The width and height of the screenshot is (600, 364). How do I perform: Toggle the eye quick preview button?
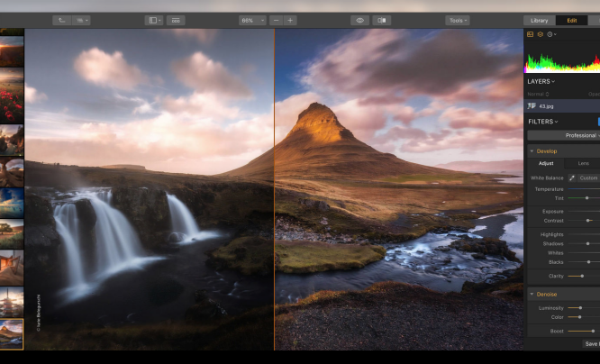(359, 21)
